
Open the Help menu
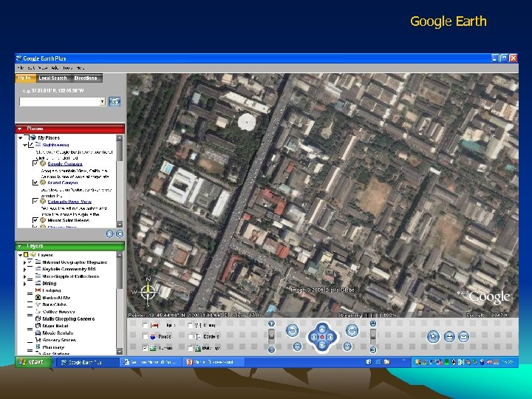coord(81,68)
